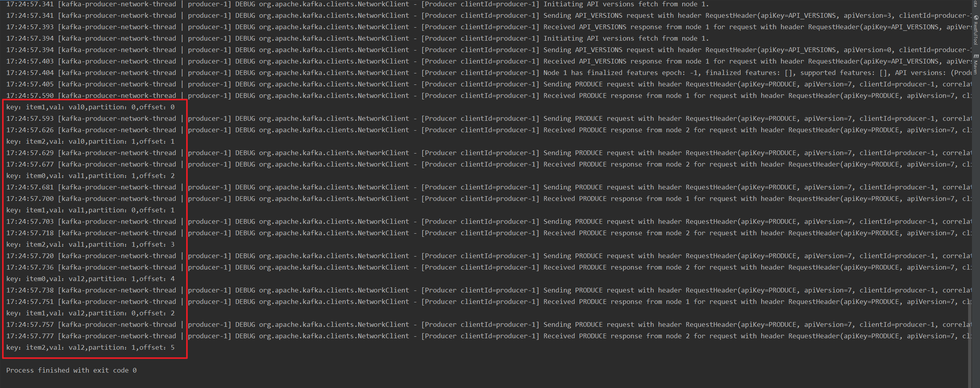The height and width of the screenshot is (388, 980).
Task: Click the log line timestamped 17:24:57.629
Action: pos(489,153)
